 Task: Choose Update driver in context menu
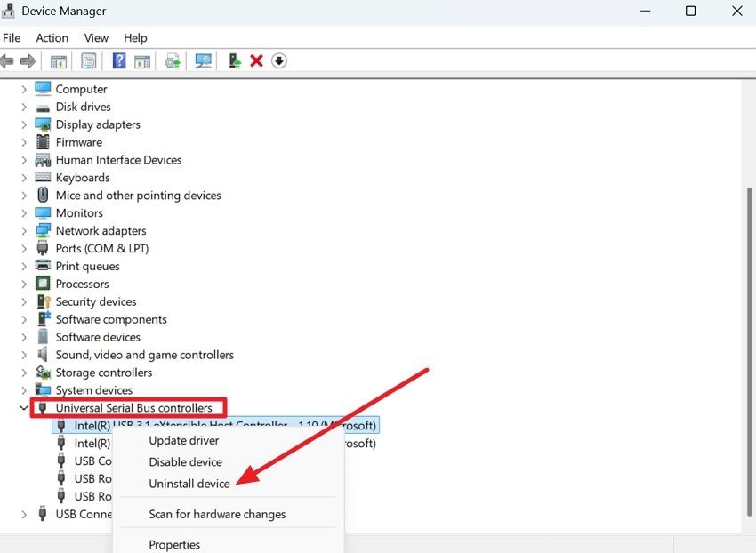184,440
